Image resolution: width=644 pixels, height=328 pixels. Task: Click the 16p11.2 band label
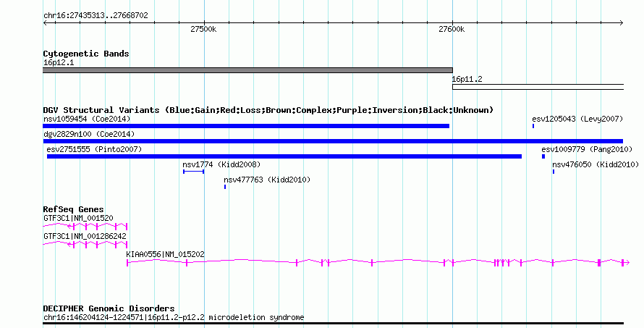click(467, 79)
